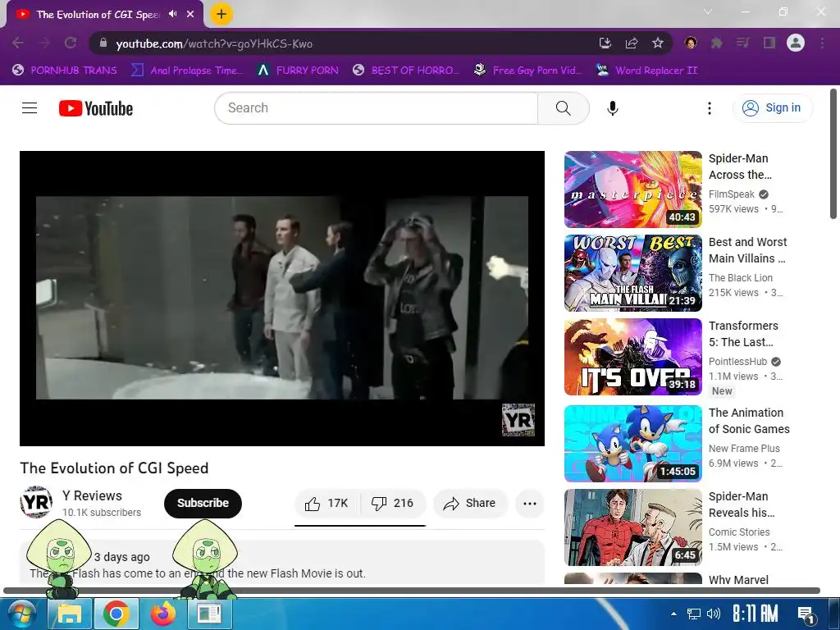Screen dimensions: 840x630
Task: Open Action Center notifications icon
Action: pos(806,614)
